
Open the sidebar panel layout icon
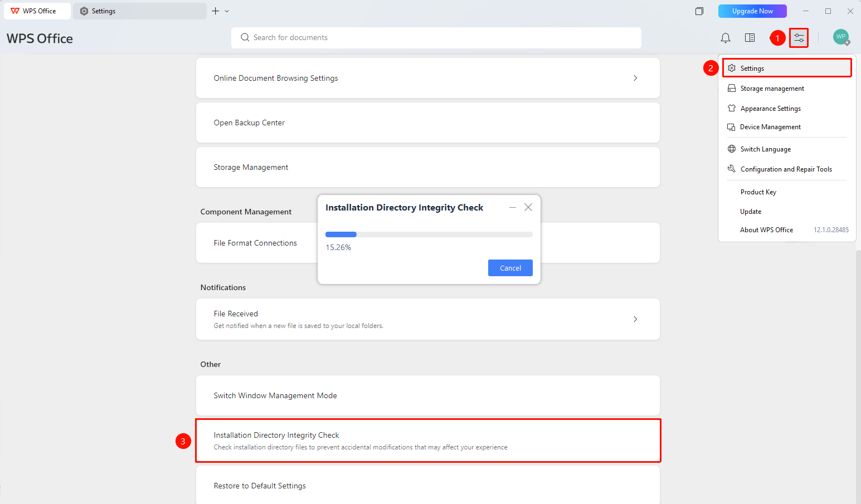coord(750,38)
